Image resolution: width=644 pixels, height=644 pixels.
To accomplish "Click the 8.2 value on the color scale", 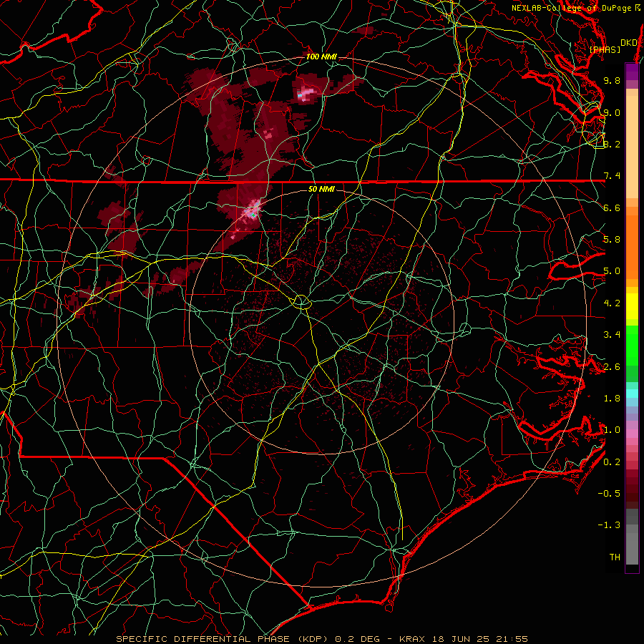I will pos(612,144).
